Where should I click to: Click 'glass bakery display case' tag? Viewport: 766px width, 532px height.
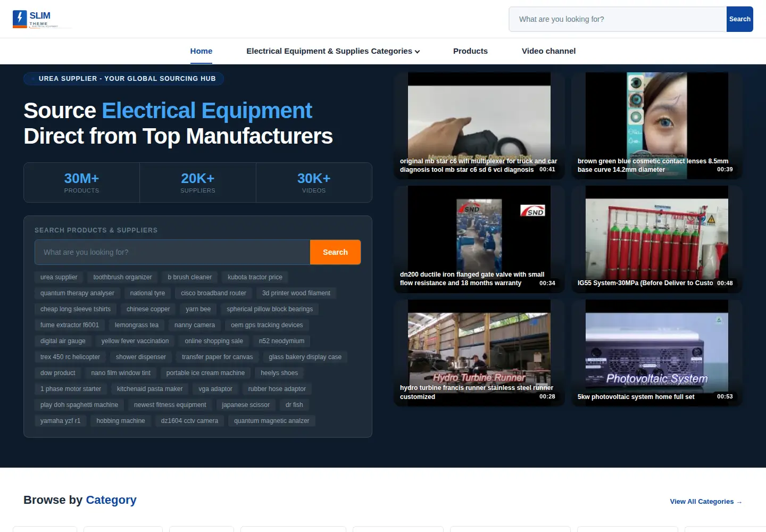(x=305, y=357)
